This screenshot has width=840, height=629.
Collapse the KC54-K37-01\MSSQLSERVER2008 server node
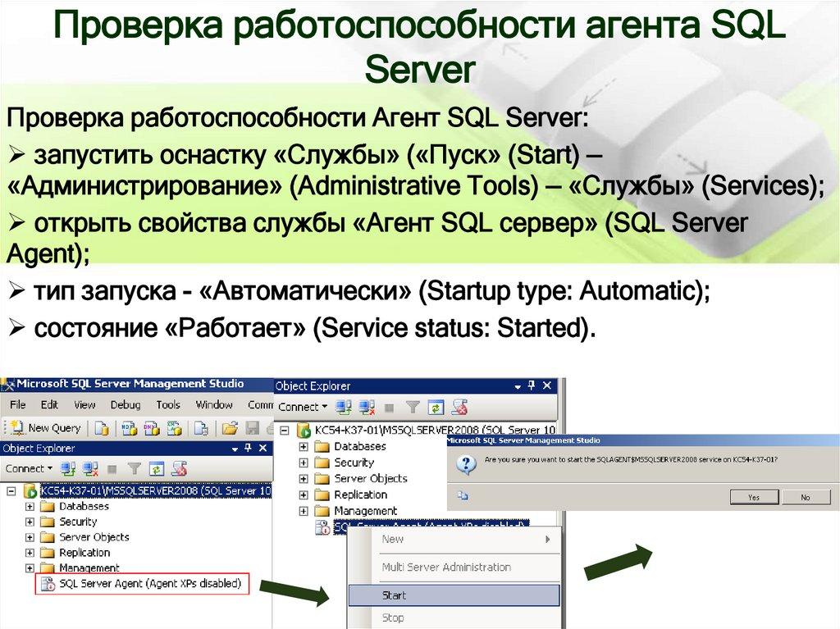(x=283, y=430)
